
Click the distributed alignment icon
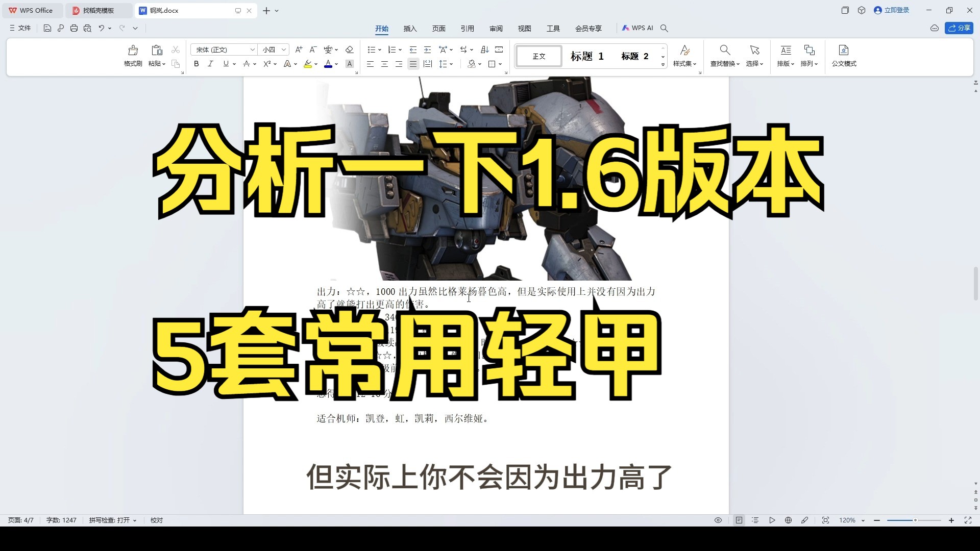click(428, 64)
